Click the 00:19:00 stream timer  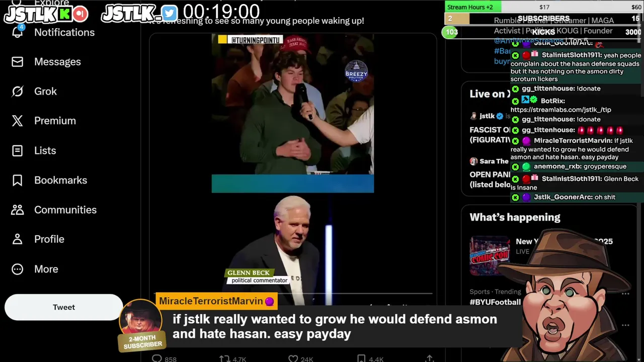coord(221,12)
